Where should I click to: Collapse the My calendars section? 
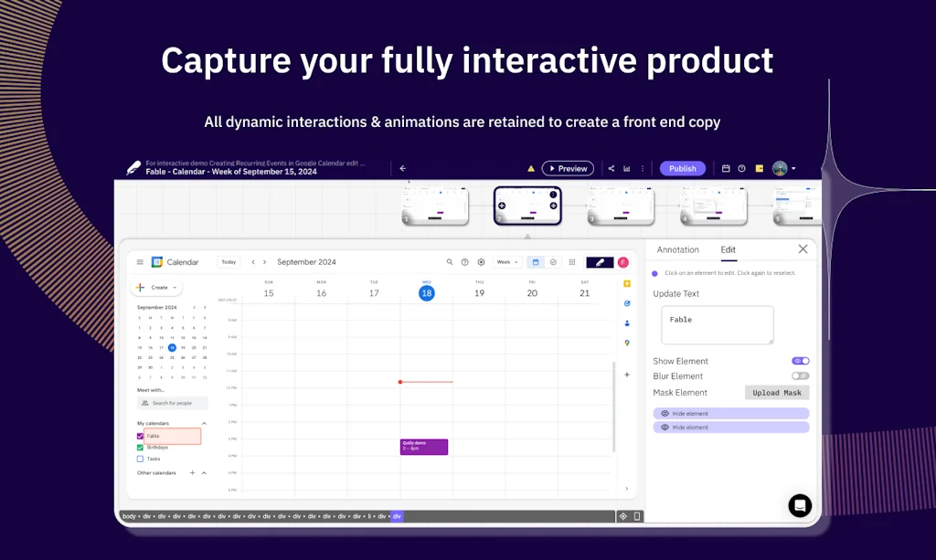[x=204, y=423]
